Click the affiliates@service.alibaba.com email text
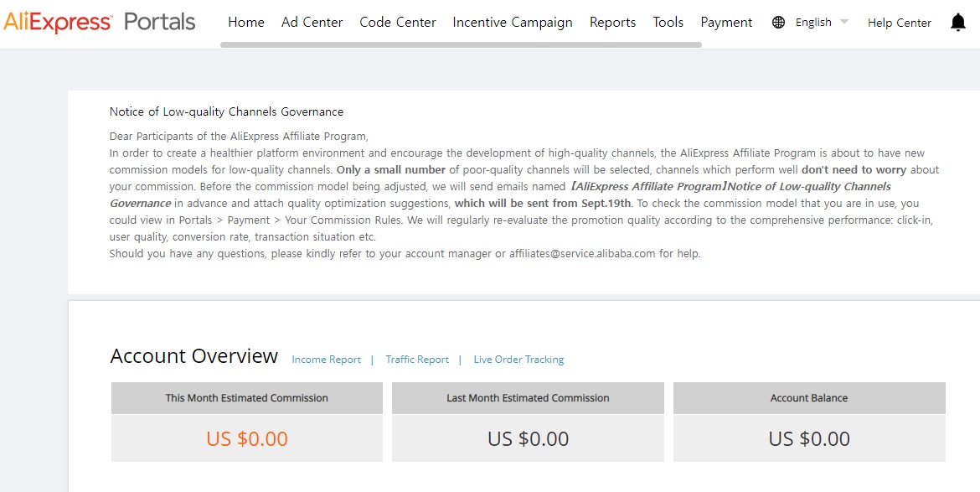Screen dimensions: 980x492 [x=582, y=254]
